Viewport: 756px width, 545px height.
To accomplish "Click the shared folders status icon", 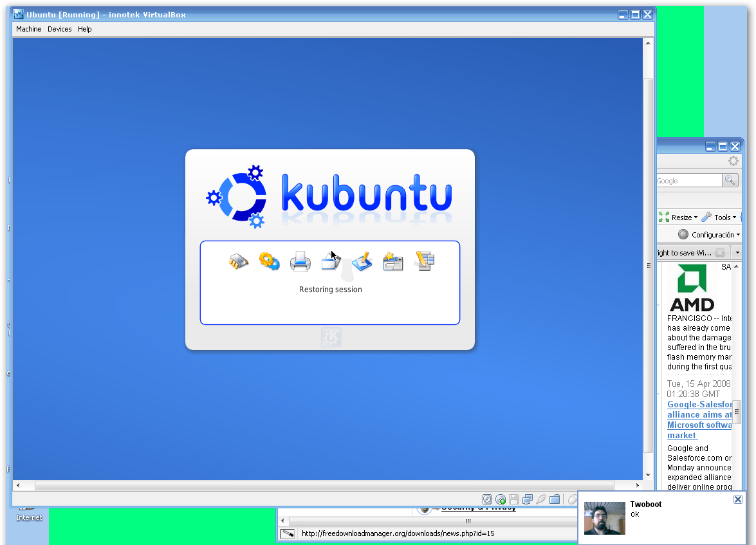I will click(x=555, y=499).
